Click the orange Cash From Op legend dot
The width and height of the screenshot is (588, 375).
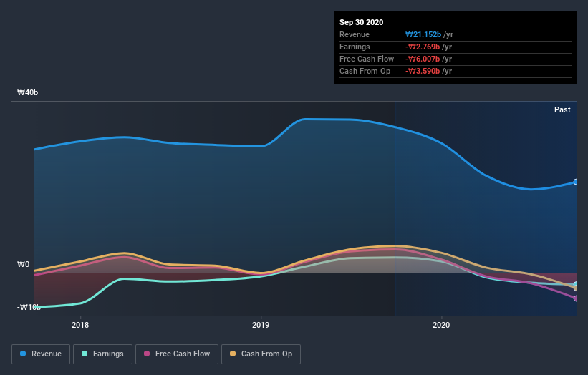[233, 354]
